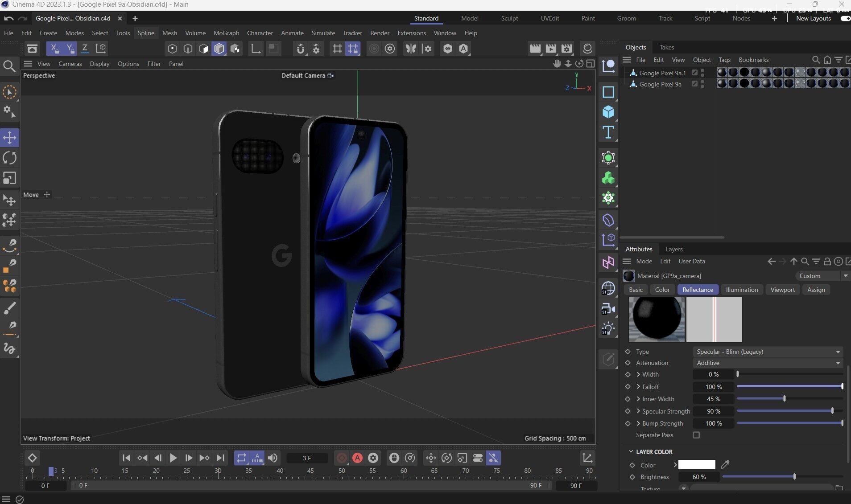Click the Add Light object icon
The image size is (851, 504).
pyautogui.click(x=608, y=329)
